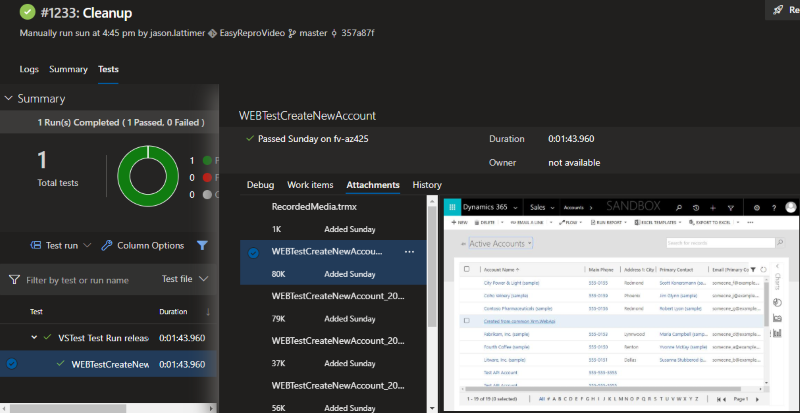Click EXPORT TO EXCEL in the command bar
The image size is (800, 413).
point(710,223)
